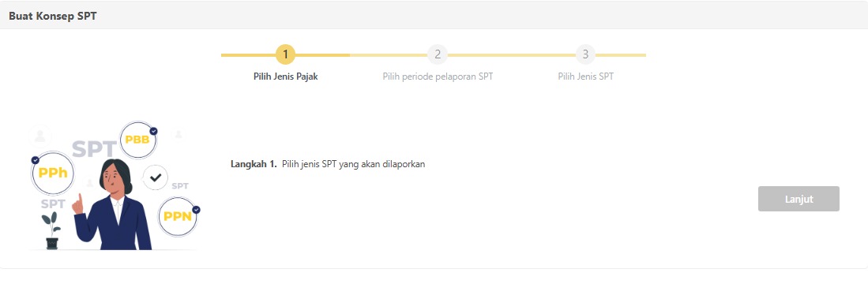Click the Lanjut button
Image resolution: width=868 pixels, height=295 pixels.
(798, 199)
